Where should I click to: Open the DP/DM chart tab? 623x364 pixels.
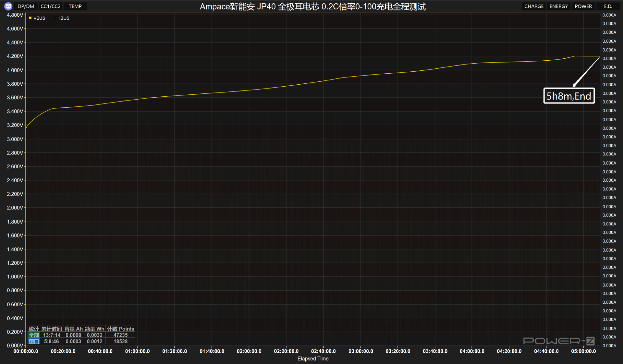(x=26, y=6)
